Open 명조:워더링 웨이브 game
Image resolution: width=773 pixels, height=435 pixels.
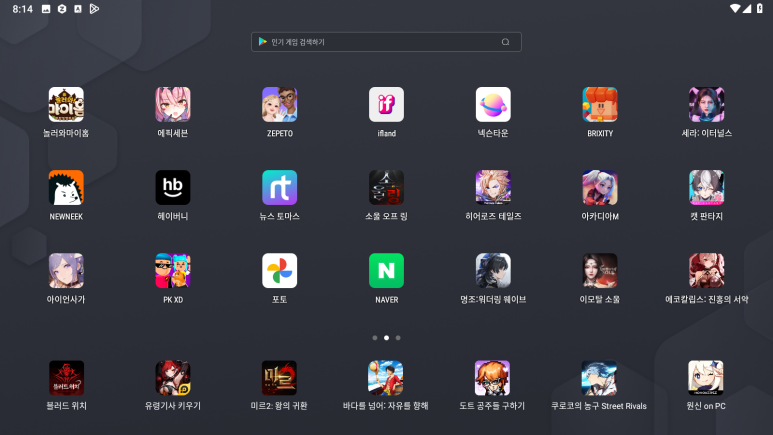[x=493, y=271]
